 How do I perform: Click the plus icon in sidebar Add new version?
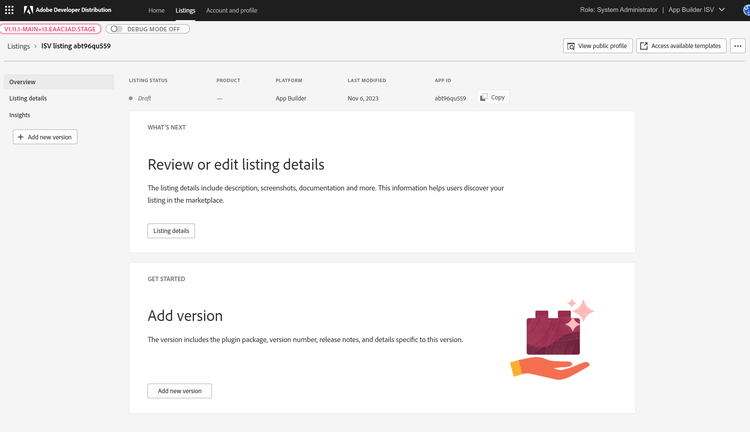(21, 137)
